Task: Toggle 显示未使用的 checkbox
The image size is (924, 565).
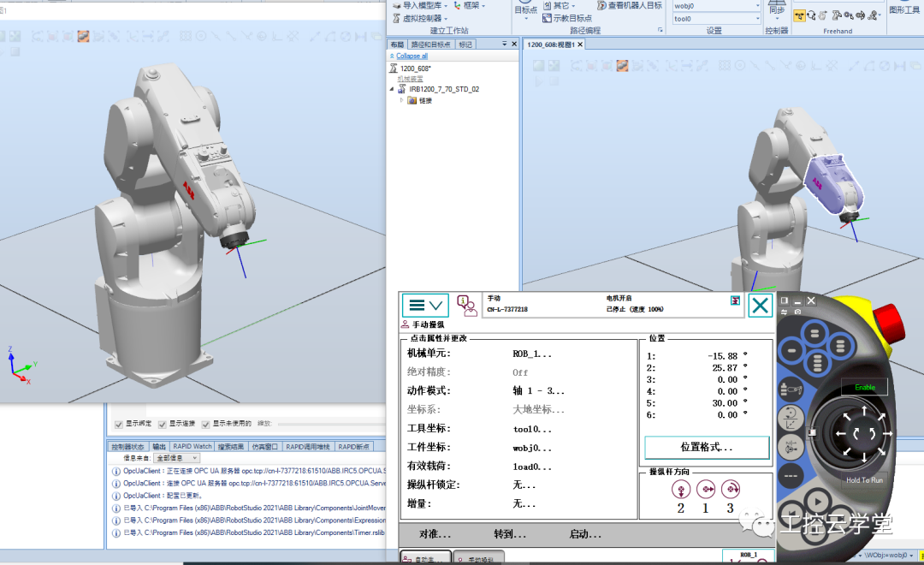Action: 205,424
